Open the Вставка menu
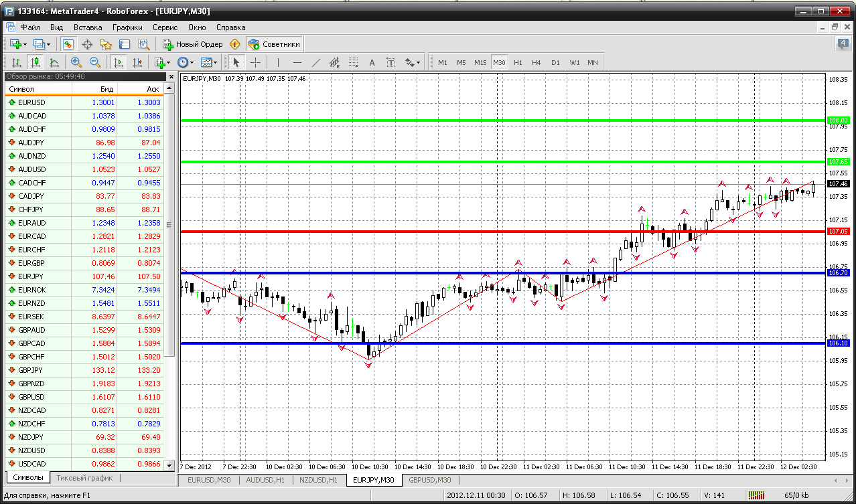The image size is (856, 504). pyautogui.click(x=88, y=27)
